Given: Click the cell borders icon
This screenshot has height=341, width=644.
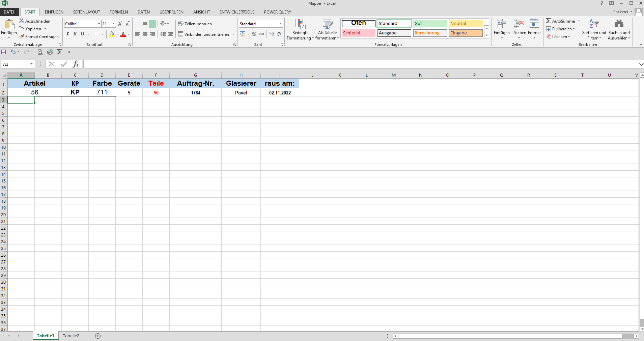Looking at the screenshot, I should click(97, 34).
